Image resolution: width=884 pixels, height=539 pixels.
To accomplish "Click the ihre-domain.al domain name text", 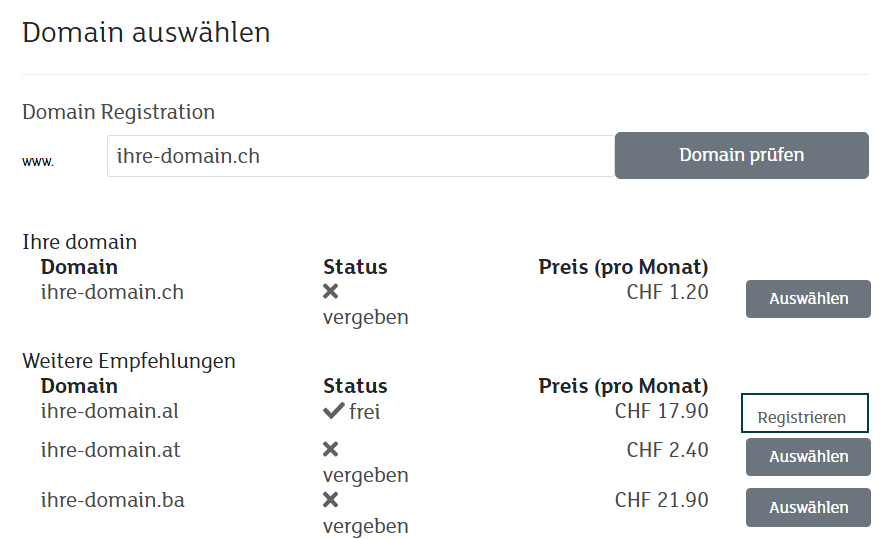I will [110, 411].
